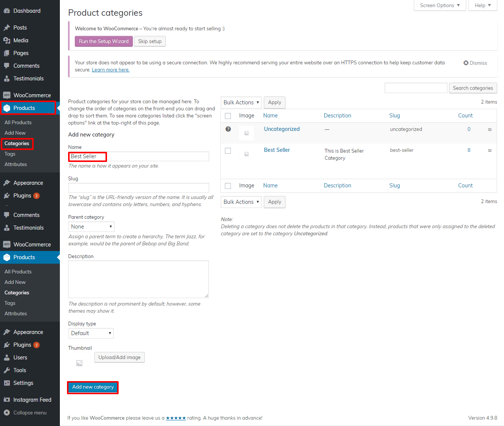504x426 pixels.
Task: Click the Dismiss circle-x icon
Action: (466, 63)
